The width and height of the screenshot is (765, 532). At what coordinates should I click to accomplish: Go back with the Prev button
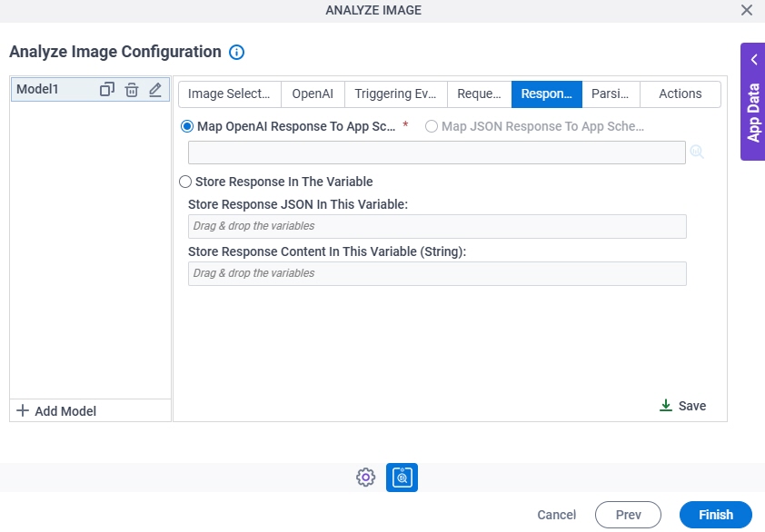tap(628, 515)
